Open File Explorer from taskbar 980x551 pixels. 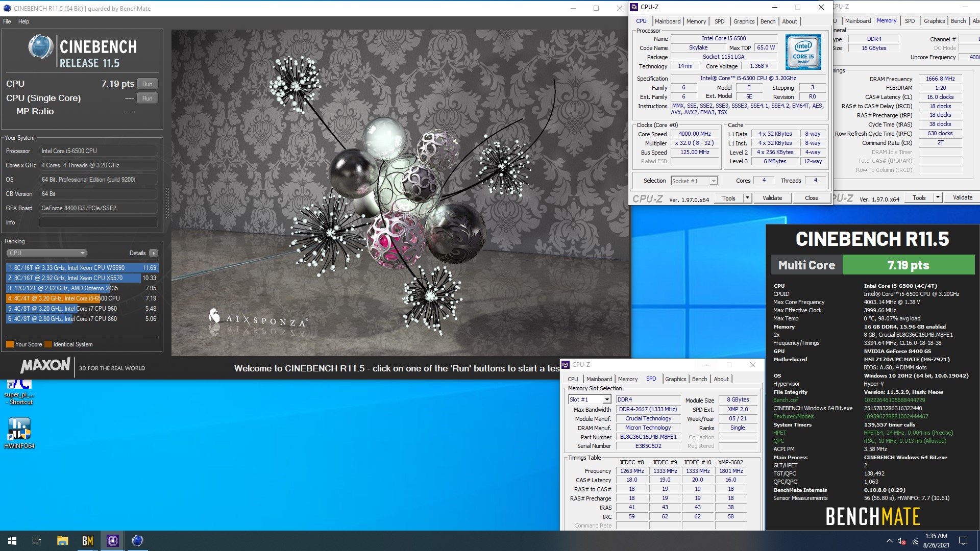tap(62, 541)
